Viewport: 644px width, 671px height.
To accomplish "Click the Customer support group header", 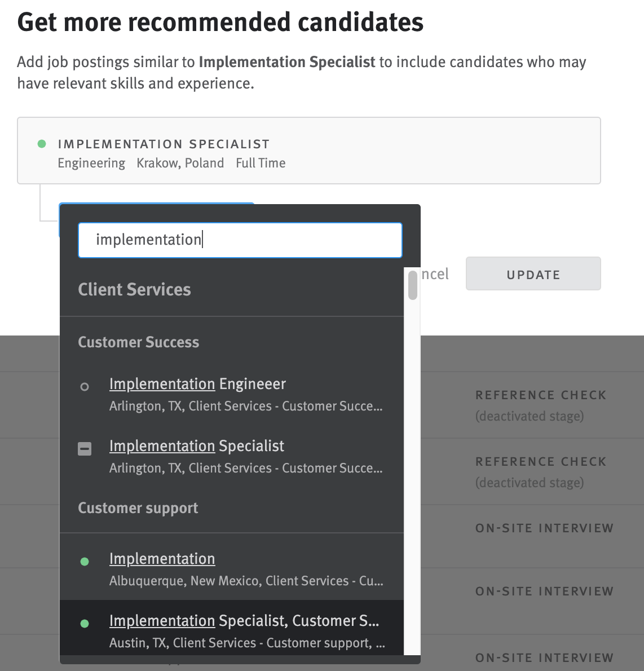I will pos(137,508).
